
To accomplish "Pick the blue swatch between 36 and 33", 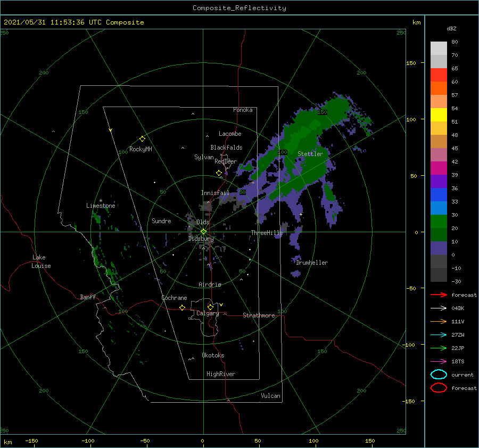I will [439, 195].
